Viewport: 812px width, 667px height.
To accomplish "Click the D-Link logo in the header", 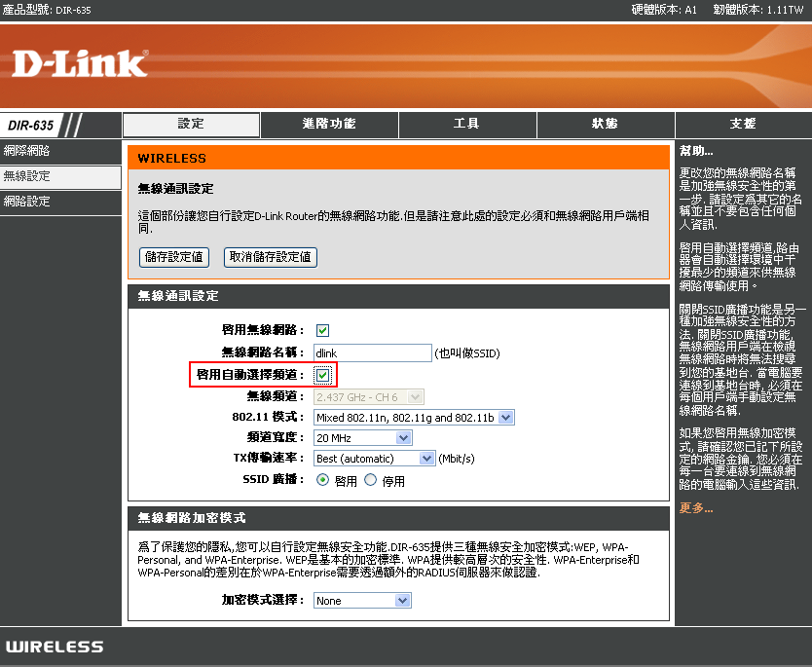I will point(80,63).
